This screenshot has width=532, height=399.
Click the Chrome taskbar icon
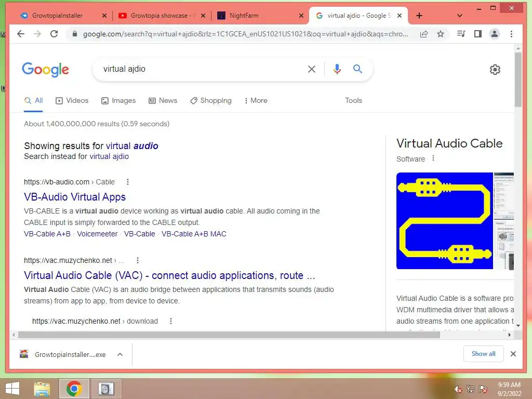[x=74, y=389]
